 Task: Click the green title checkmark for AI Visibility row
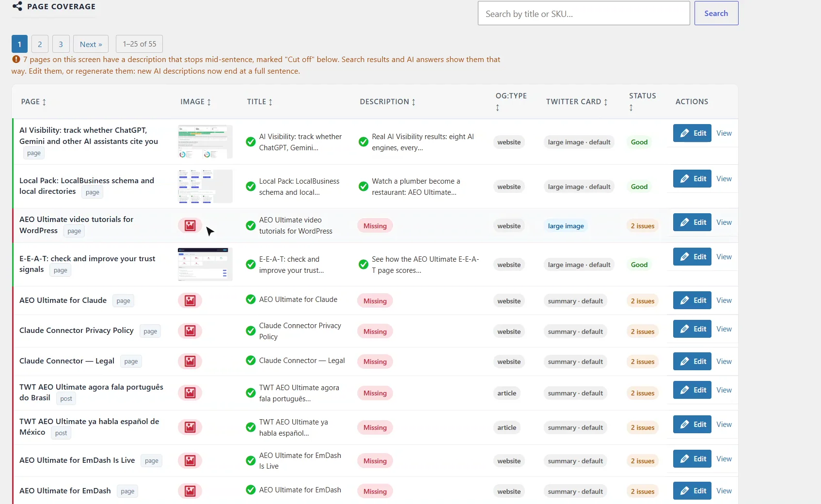pyautogui.click(x=251, y=142)
